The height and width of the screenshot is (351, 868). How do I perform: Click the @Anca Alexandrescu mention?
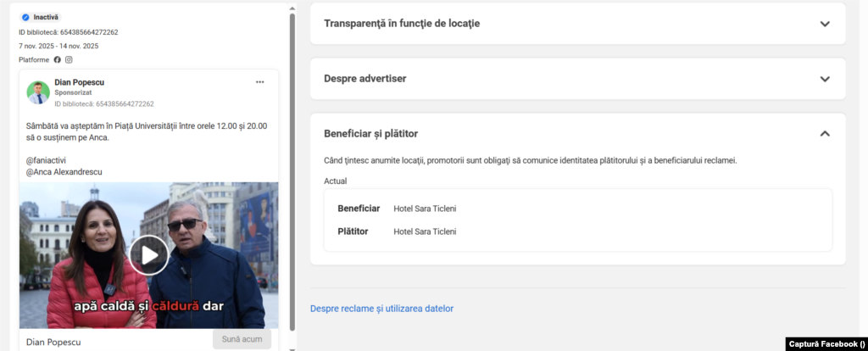[x=64, y=172]
